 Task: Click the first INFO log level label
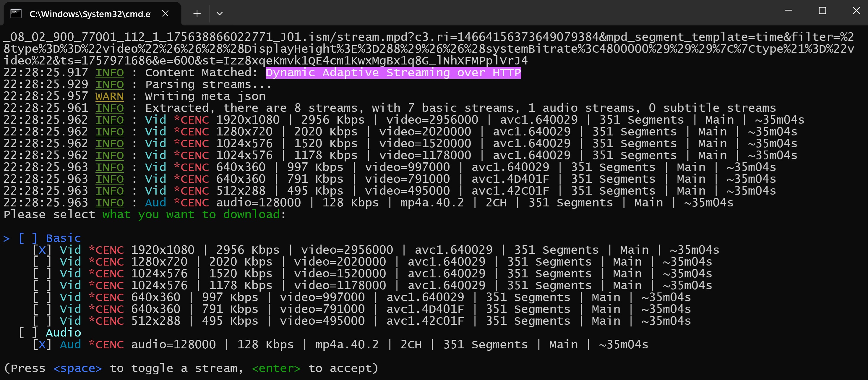click(x=110, y=72)
